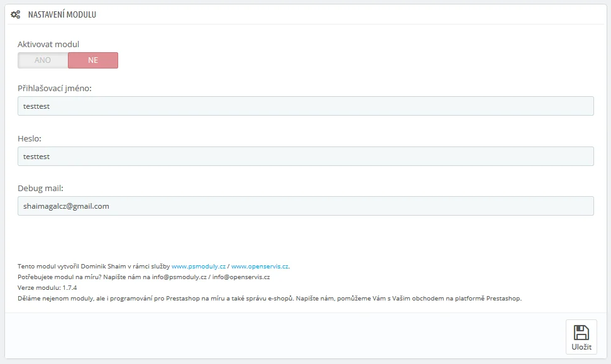The height and width of the screenshot is (364, 611).
Task: Click the info@openservis.cz email address
Action: coord(241,277)
